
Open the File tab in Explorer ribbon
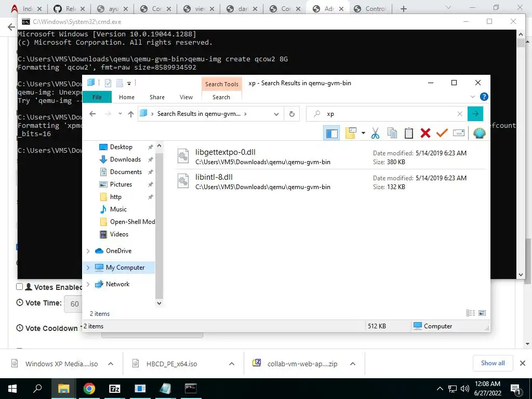tap(97, 97)
